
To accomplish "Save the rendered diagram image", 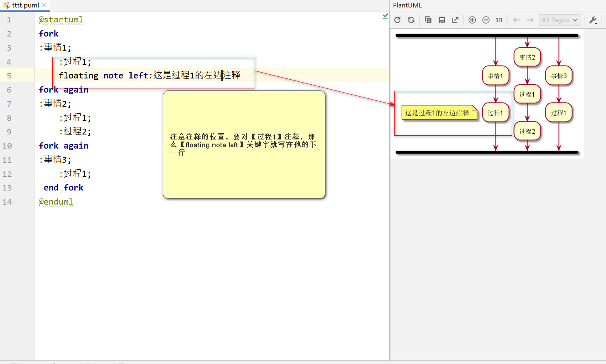I will coord(442,20).
